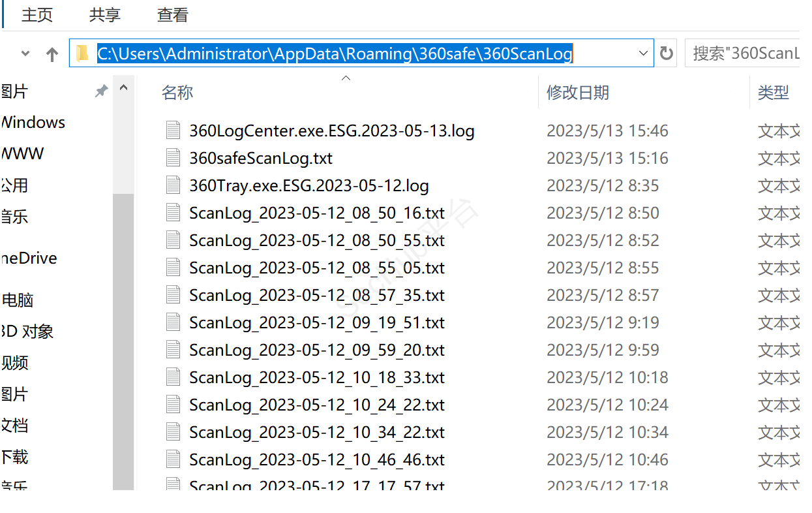Click navigation pane scroll up arrow
Screen dimensions: 812x513
[123, 88]
